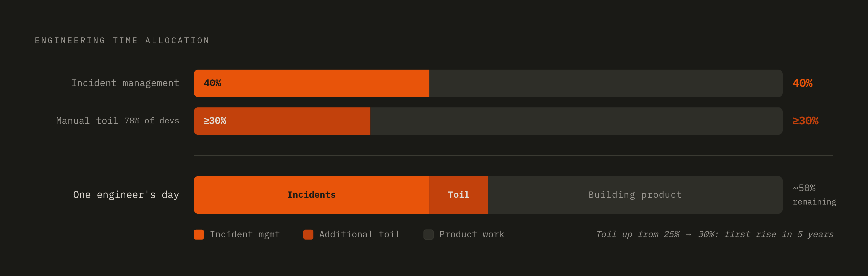Click the 40% label inside the orange bar
This screenshot has width=868, height=276.
point(212,83)
